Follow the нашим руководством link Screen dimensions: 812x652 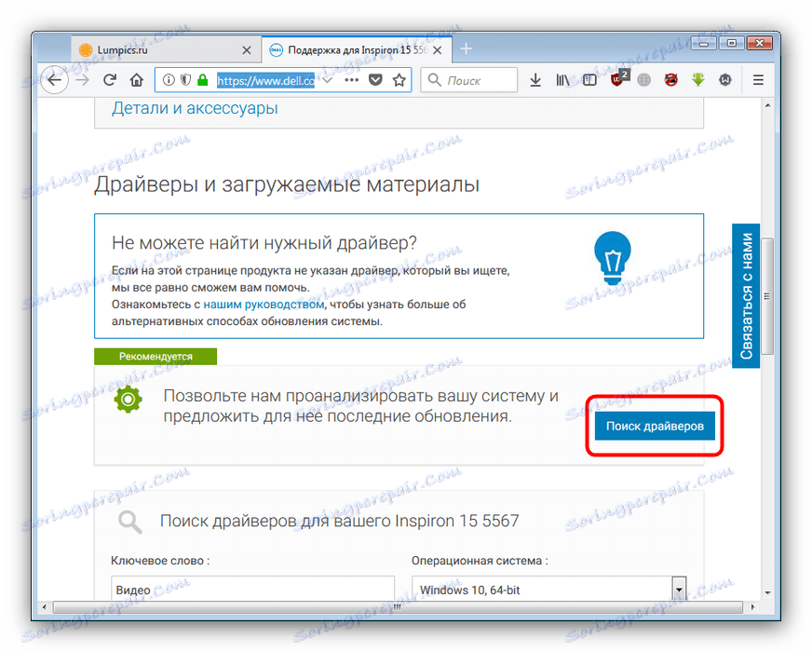264,305
